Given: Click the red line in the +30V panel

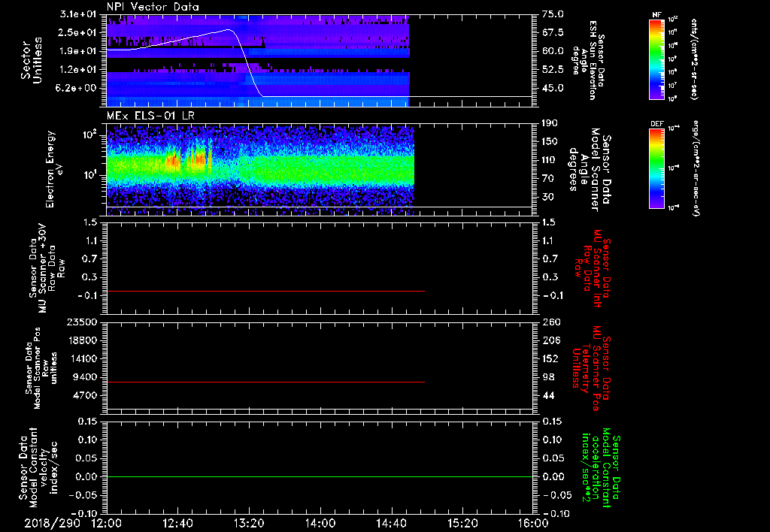Looking at the screenshot, I should [265, 292].
